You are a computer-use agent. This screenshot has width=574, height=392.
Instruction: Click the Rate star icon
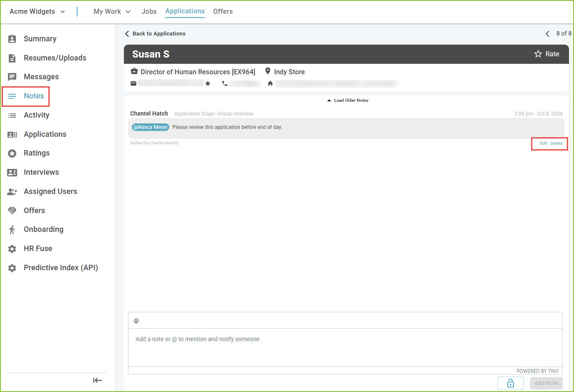point(538,54)
